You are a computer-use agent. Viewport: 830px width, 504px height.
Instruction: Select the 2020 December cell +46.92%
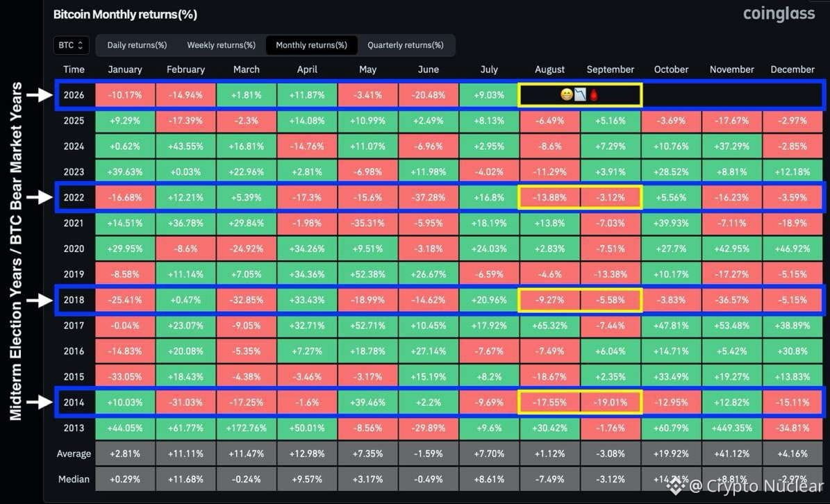[792, 249]
